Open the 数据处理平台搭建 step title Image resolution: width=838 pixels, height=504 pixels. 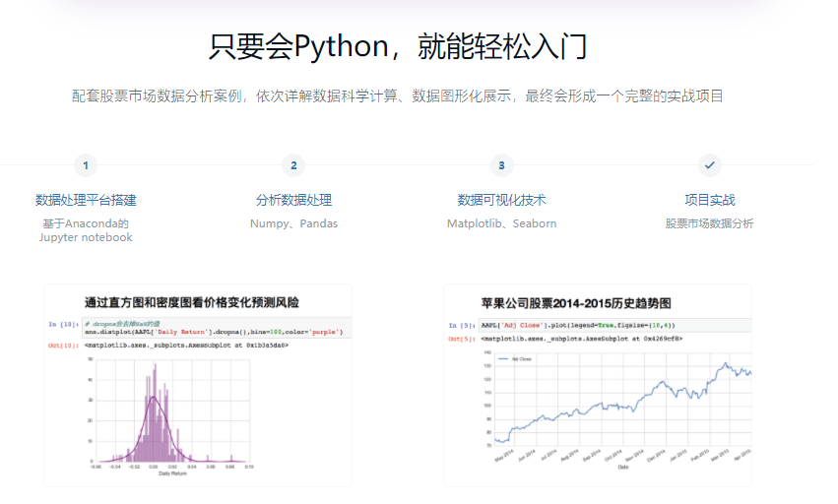86,200
